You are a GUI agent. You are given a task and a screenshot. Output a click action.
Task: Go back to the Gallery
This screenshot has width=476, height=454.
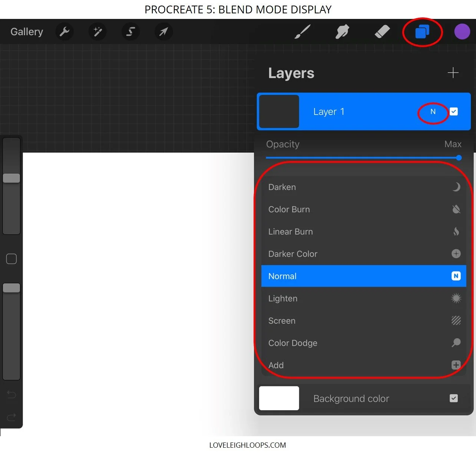click(x=26, y=32)
